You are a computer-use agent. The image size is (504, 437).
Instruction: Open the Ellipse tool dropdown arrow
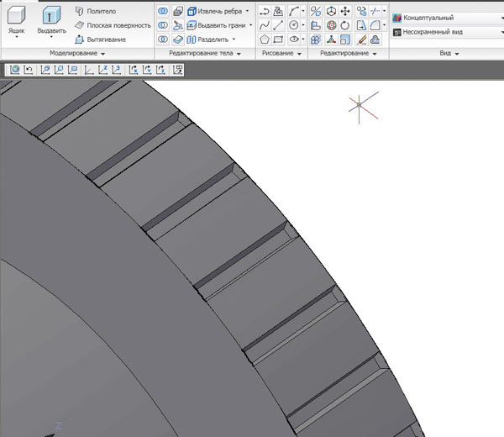302,39
